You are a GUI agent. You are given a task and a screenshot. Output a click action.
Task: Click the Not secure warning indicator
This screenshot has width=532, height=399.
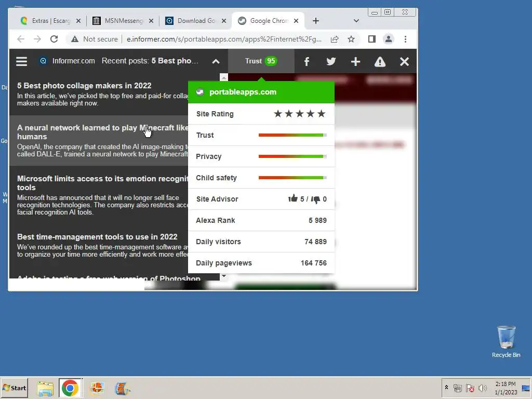(x=95, y=39)
